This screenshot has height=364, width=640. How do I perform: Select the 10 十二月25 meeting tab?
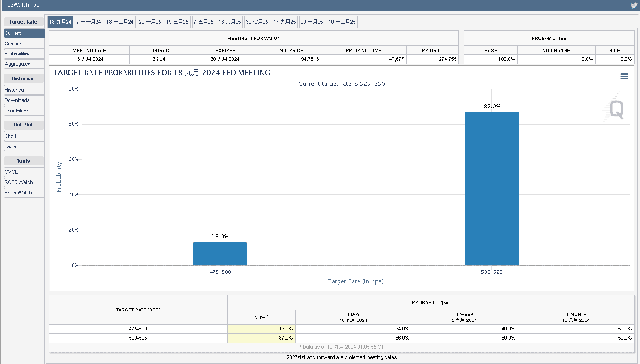point(342,22)
